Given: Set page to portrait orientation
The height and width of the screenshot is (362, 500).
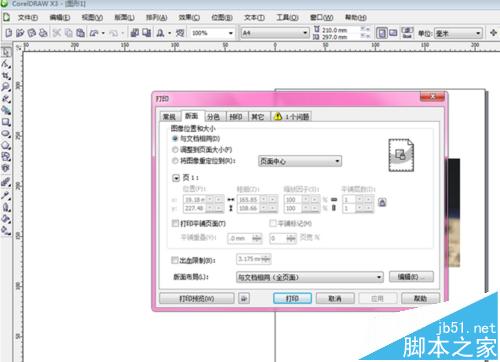Looking at the screenshot, I should coord(382,33).
